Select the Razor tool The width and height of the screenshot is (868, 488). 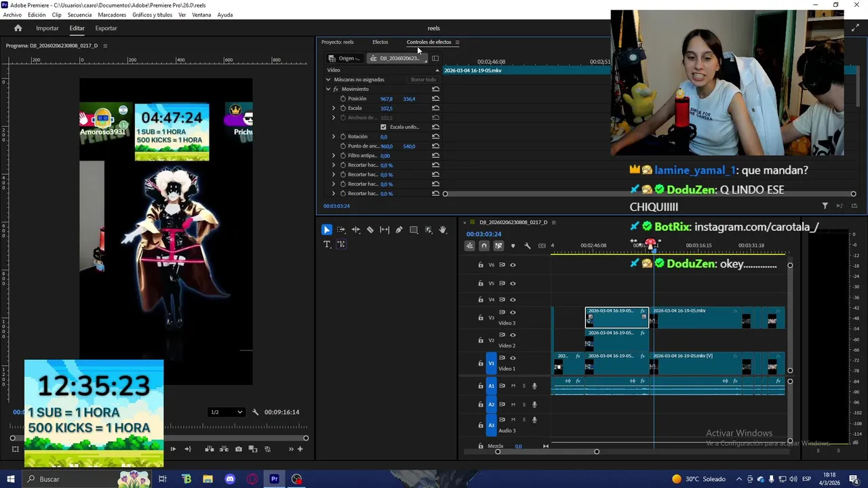coord(370,230)
